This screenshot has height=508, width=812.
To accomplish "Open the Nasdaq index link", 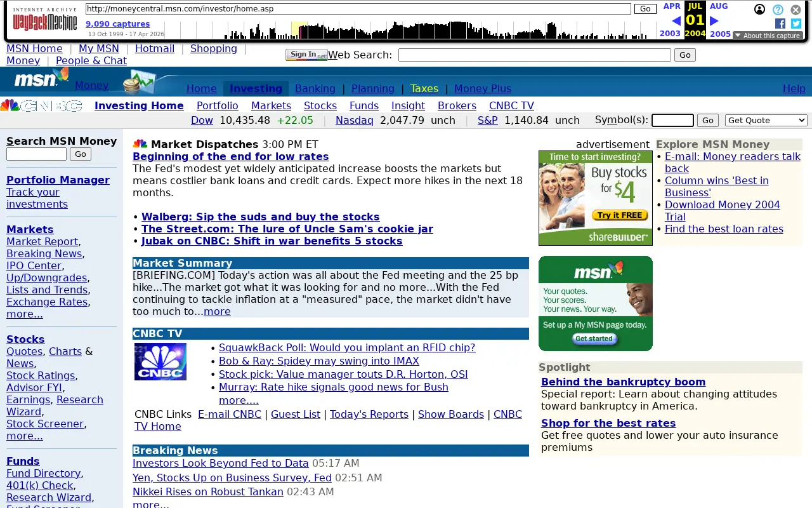I will click(x=354, y=120).
